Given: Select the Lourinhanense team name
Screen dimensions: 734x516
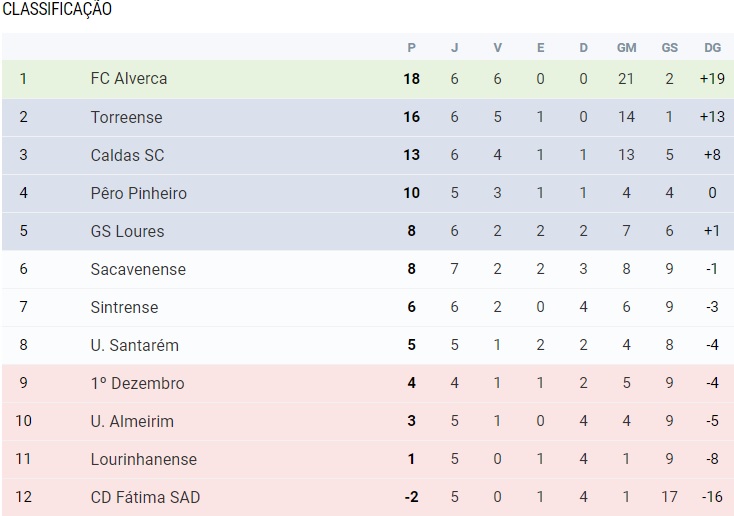Looking at the screenshot, I should [x=143, y=459].
